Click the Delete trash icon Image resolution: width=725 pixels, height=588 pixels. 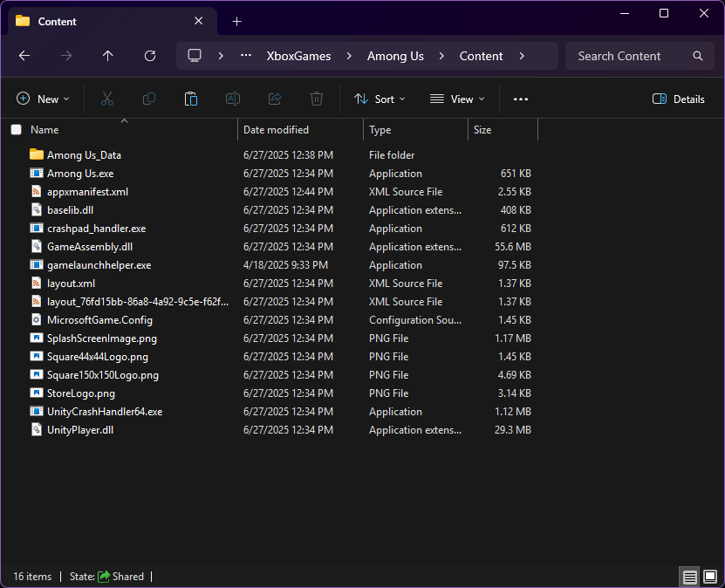(x=317, y=99)
